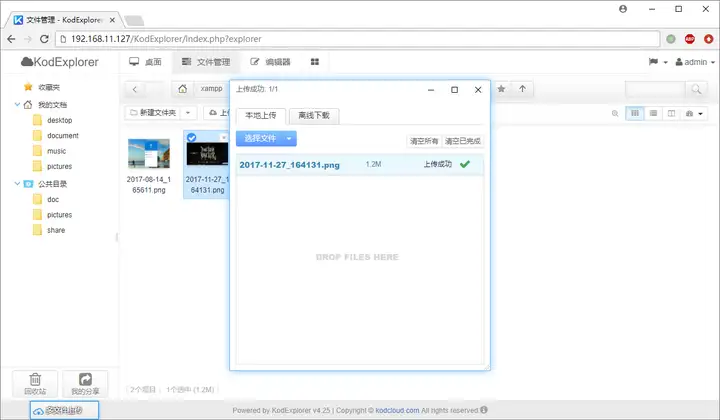Image resolution: width=720 pixels, height=420 pixels.
Task: Click the 选择文件 button
Action: point(259,139)
